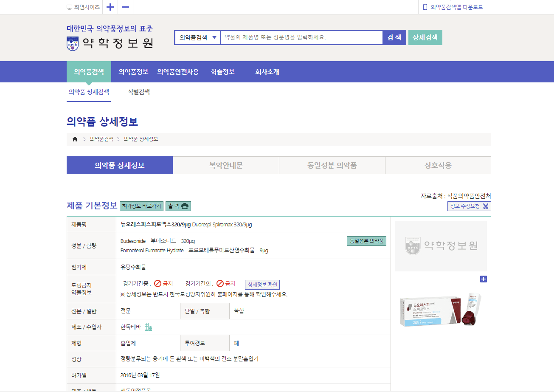Click the 허가정보 바로가기 button
554x392 pixels.
141,206
